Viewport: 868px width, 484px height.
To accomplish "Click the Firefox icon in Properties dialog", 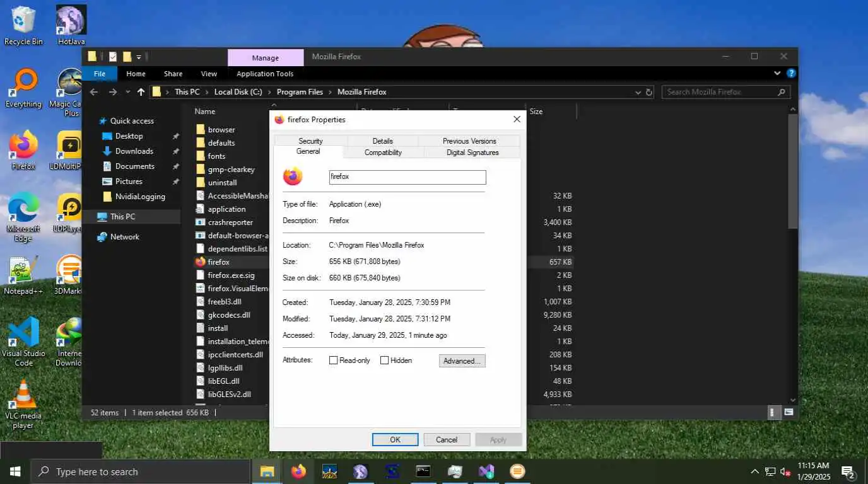I will click(293, 176).
